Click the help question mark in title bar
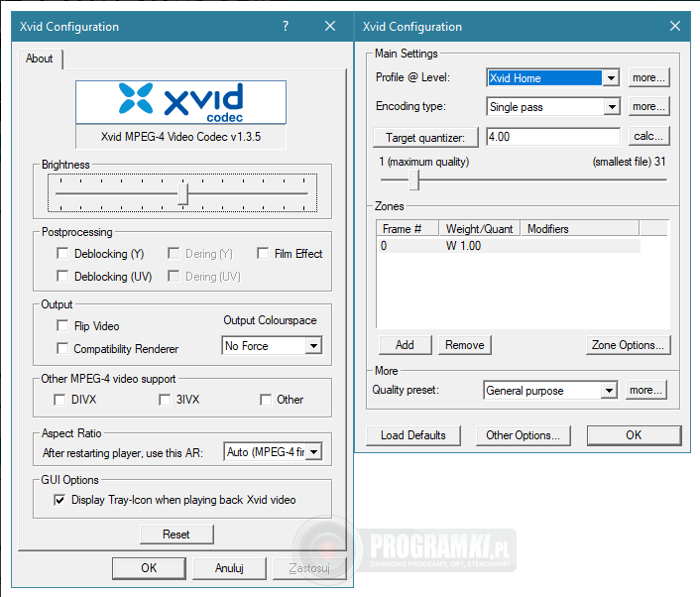This screenshot has height=597, width=700. 286,26
